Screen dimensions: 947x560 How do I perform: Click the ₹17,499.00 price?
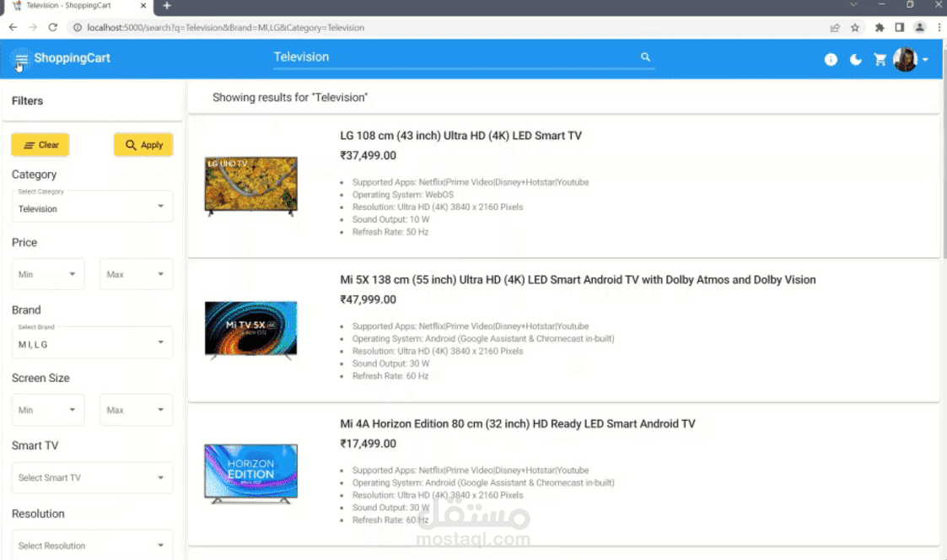click(368, 444)
